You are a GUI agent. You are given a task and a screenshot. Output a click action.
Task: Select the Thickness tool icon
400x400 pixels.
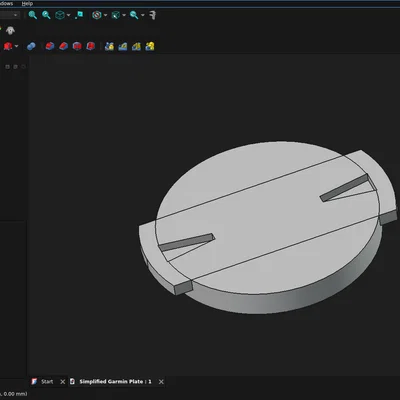91,46
